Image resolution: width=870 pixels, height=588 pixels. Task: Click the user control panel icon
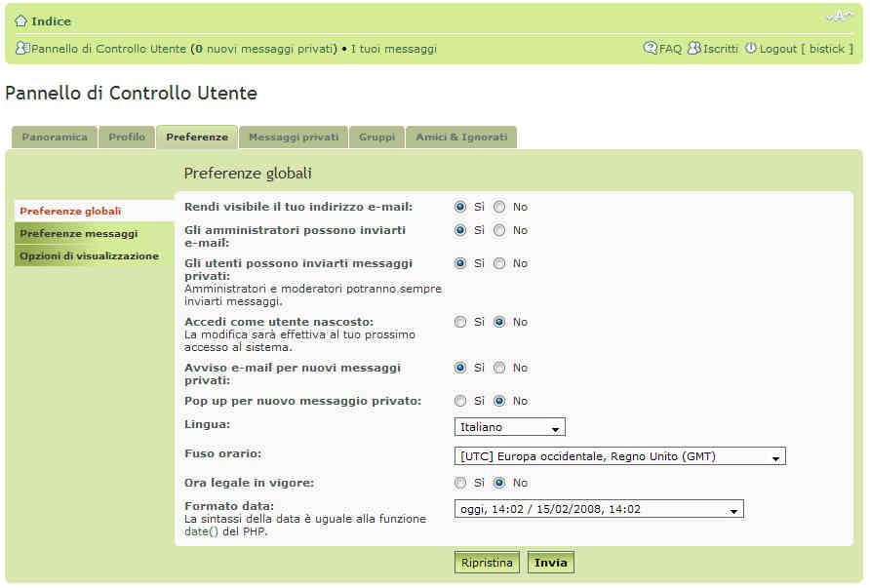[x=22, y=48]
